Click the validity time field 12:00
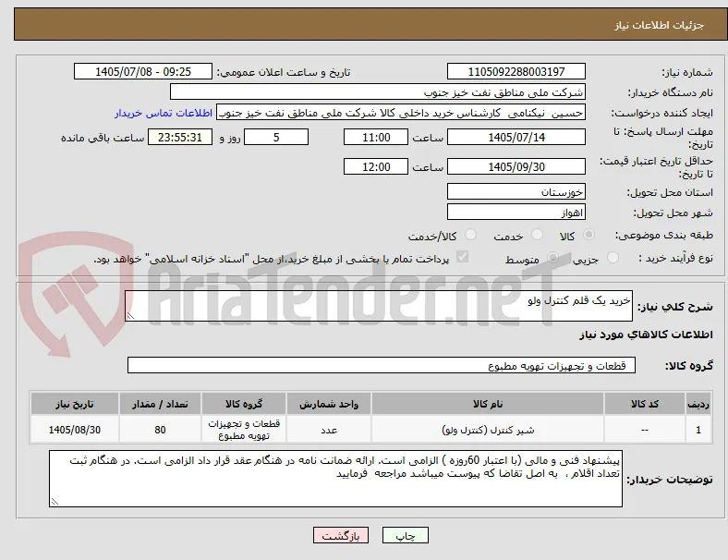 pyautogui.click(x=376, y=166)
